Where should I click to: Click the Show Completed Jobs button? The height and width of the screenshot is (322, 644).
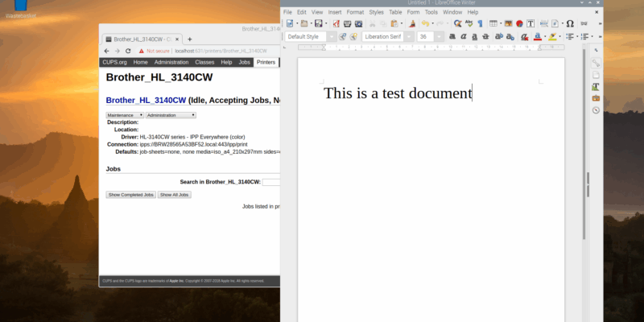pos(131,195)
